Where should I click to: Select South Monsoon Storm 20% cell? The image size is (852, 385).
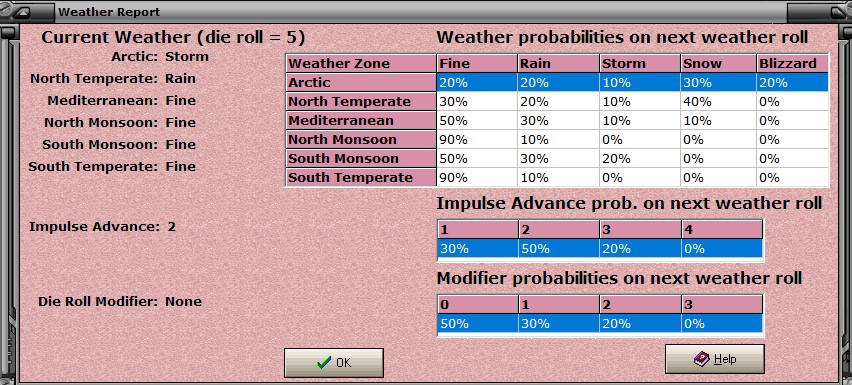(x=640, y=159)
